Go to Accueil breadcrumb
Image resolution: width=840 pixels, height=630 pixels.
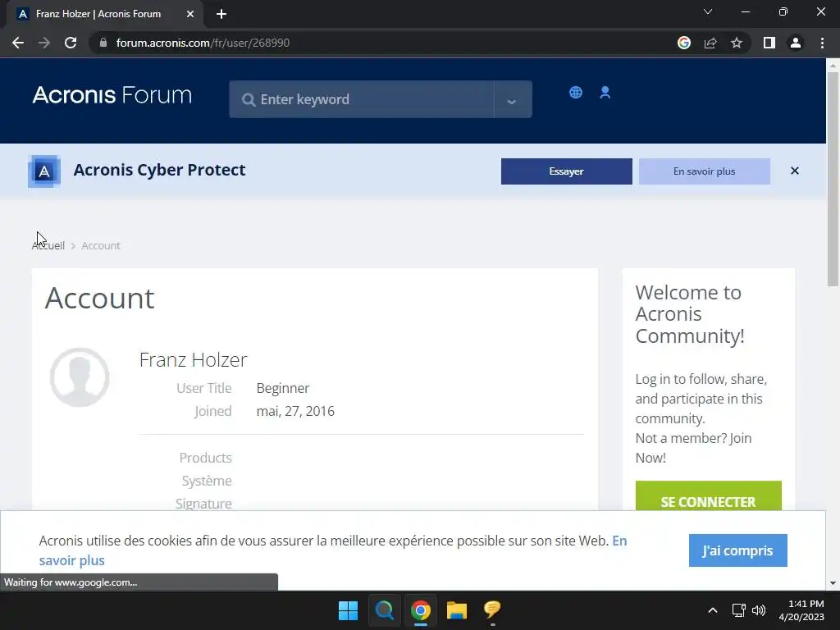tap(48, 245)
